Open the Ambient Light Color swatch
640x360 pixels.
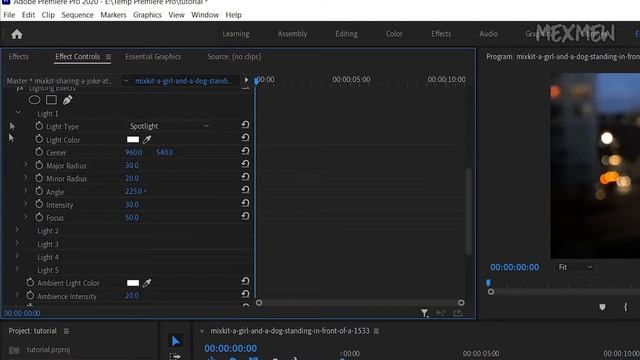coord(133,283)
